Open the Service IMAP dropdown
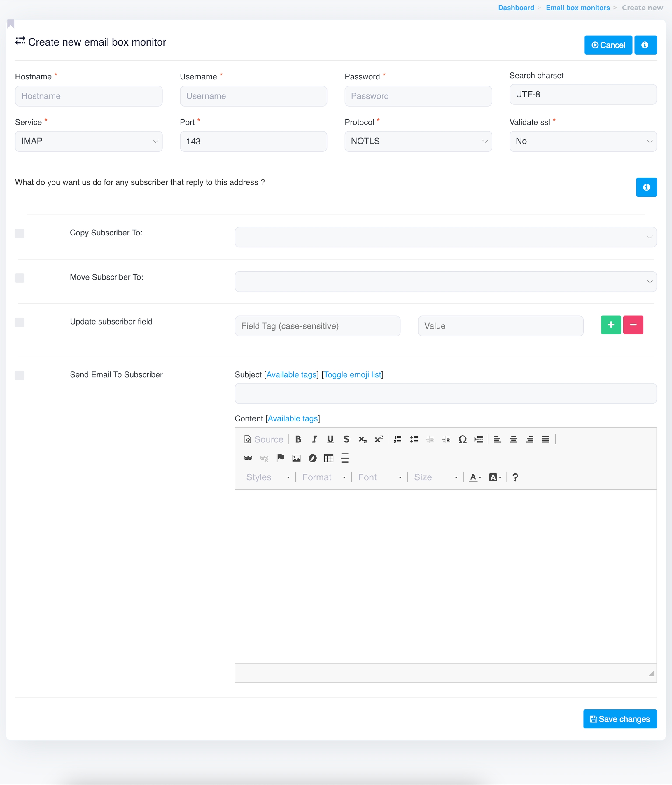The height and width of the screenshot is (785, 672). click(x=89, y=141)
